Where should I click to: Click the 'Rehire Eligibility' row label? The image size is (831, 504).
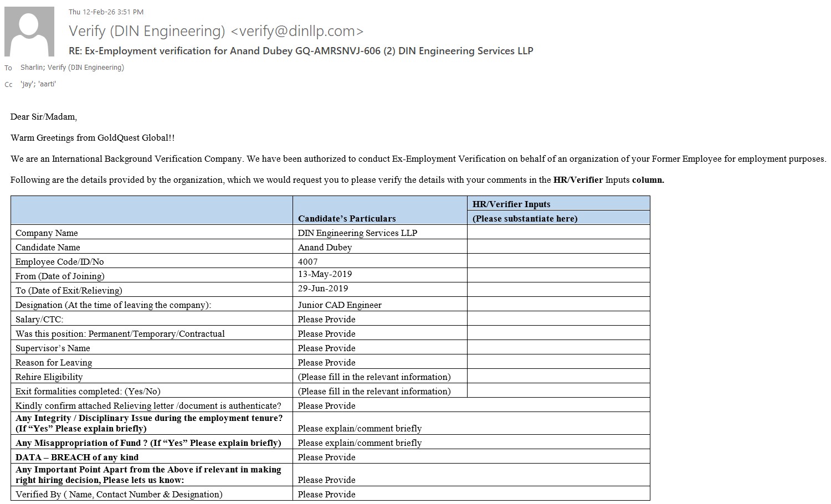[49, 377]
